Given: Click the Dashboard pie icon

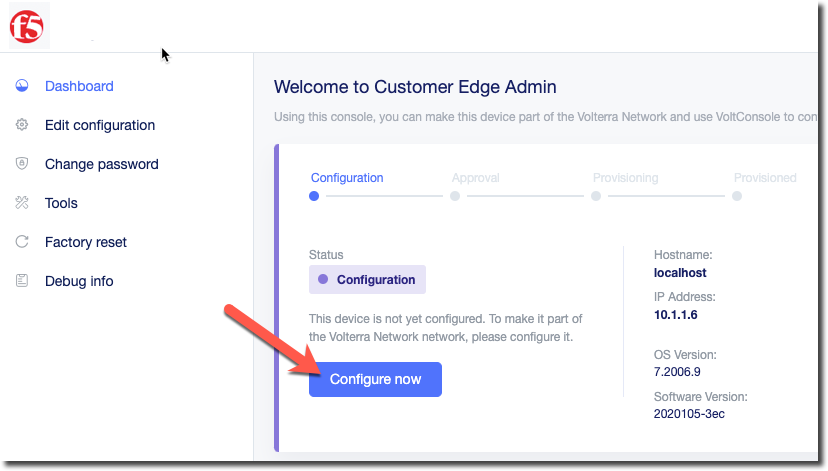Looking at the screenshot, I should 22,86.
